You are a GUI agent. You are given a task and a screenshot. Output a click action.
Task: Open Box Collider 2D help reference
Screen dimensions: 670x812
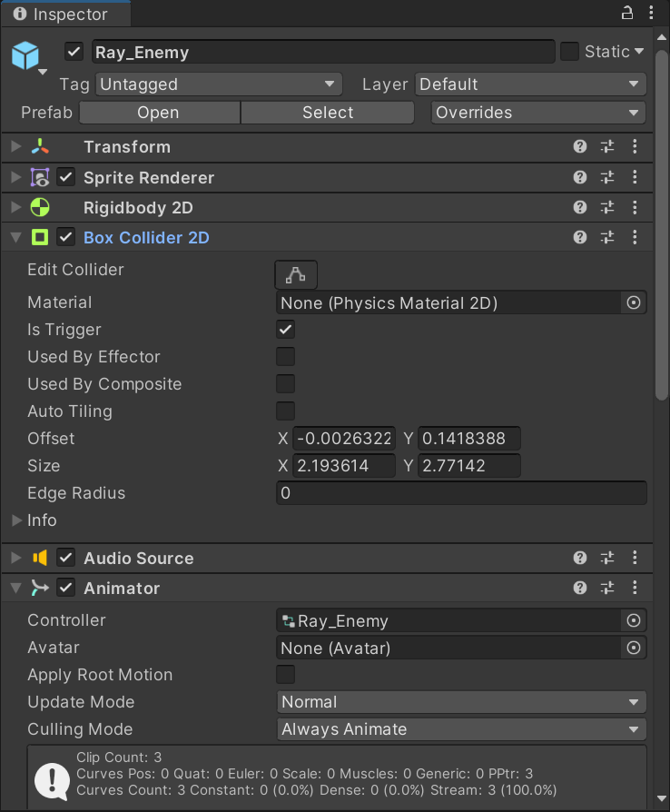click(x=580, y=237)
